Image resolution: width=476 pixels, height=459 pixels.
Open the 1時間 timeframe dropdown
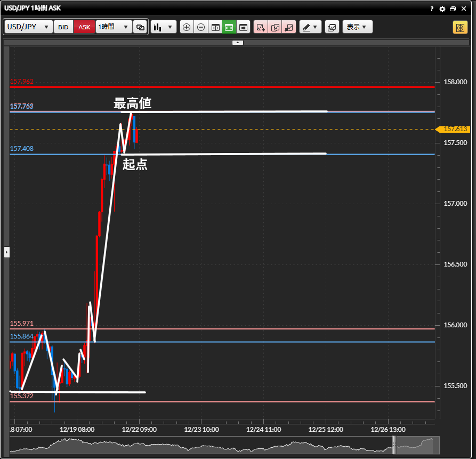click(114, 27)
